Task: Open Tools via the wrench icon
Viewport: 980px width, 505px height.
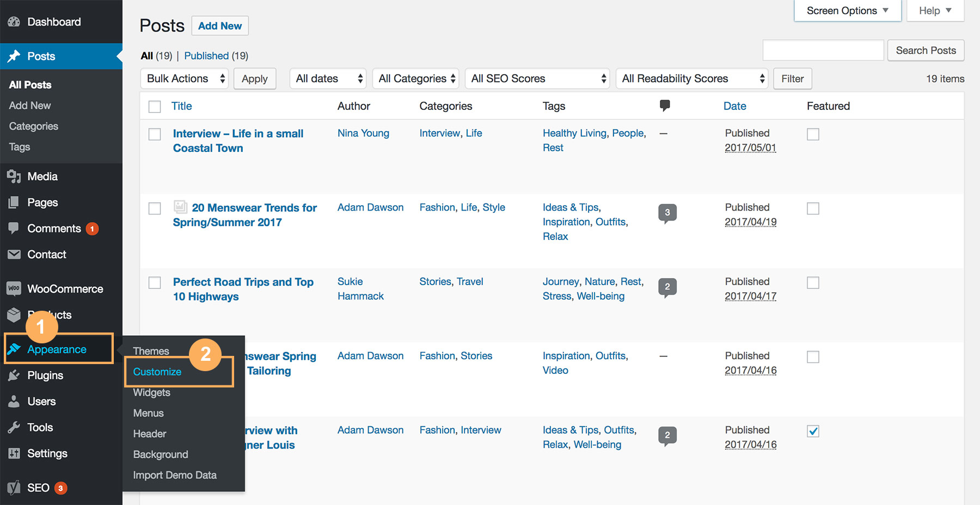Action: 14,428
